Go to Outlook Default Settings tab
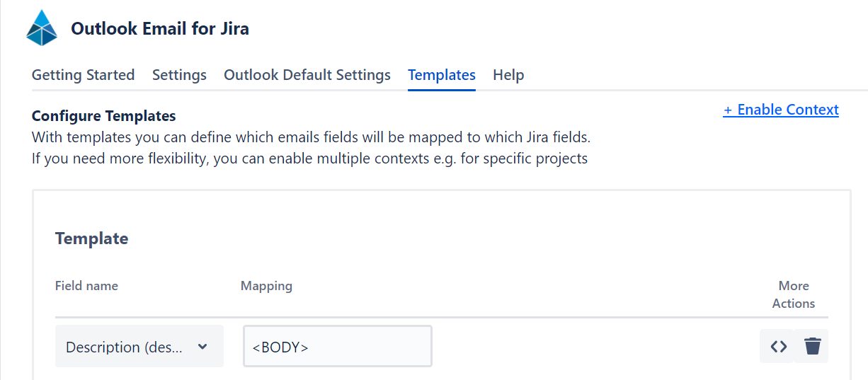868x380 pixels. 307,75
